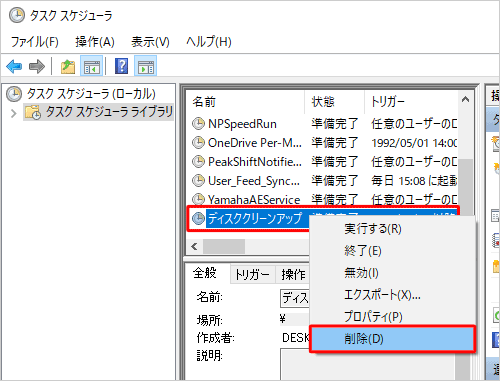This screenshot has height=381, width=500.
Task: Click the clock icon beside ディスククリーンアップ
Action: tap(198, 219)
